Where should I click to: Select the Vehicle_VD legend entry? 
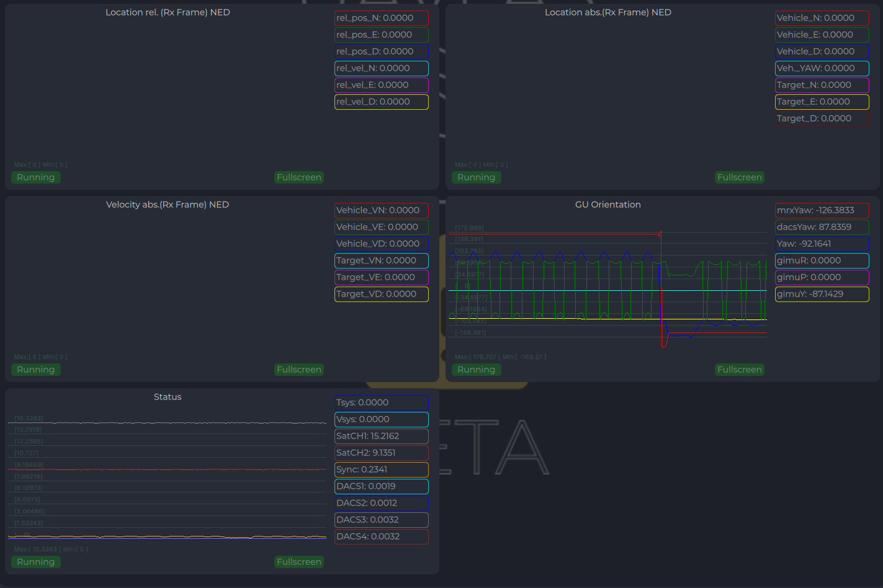pyautogui.click(x=382, y=244)
